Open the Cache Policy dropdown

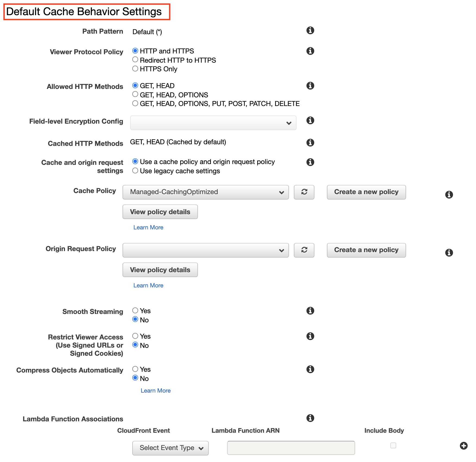tap(206, 192)
